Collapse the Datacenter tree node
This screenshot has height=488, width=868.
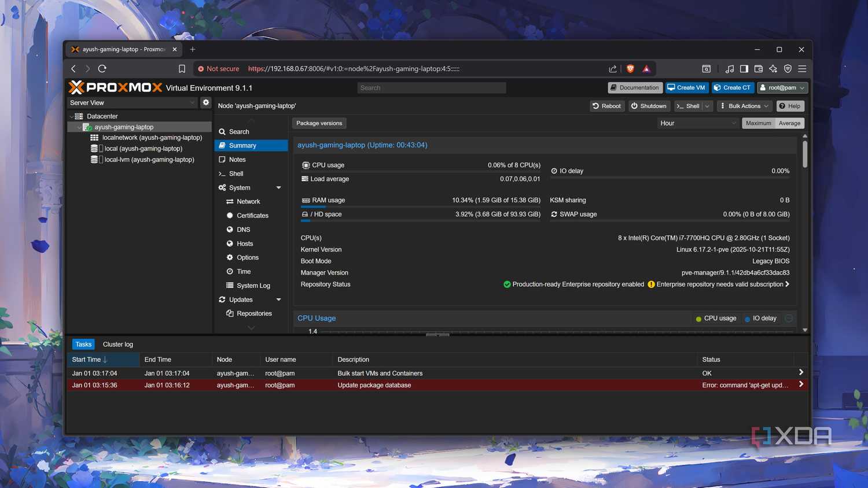click(71, 116)
